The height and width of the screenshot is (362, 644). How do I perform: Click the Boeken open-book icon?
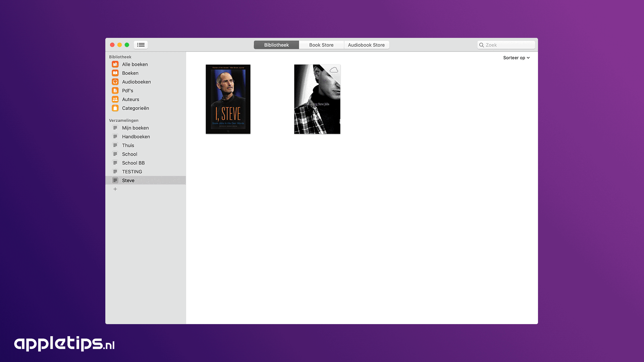click(x=115, y=73)
